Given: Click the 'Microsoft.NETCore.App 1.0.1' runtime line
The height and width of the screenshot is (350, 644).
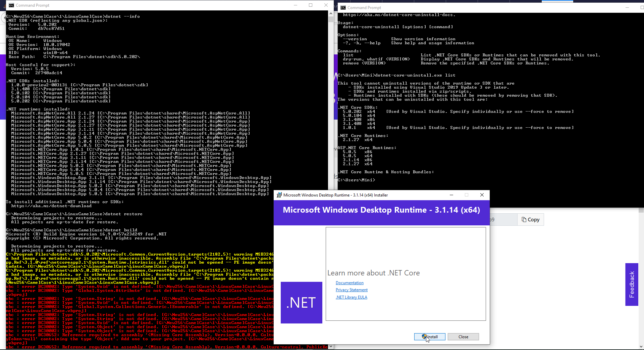Looking at the screenshot, I should (x=121, y=149).
